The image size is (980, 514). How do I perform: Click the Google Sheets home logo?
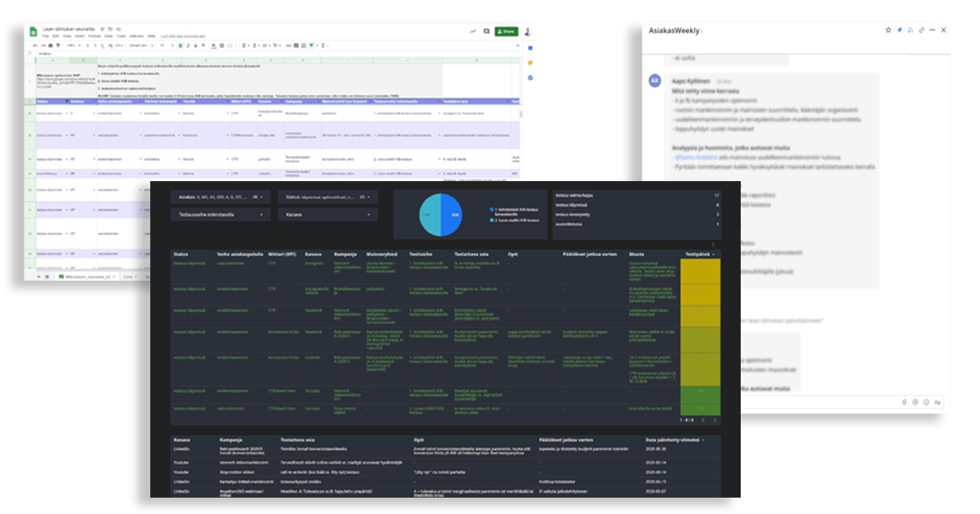(33, 32)
